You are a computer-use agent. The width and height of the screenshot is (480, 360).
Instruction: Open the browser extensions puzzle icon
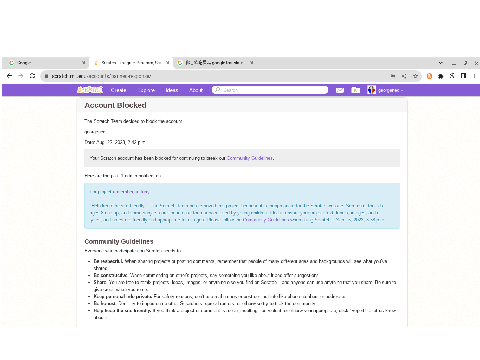441,76
